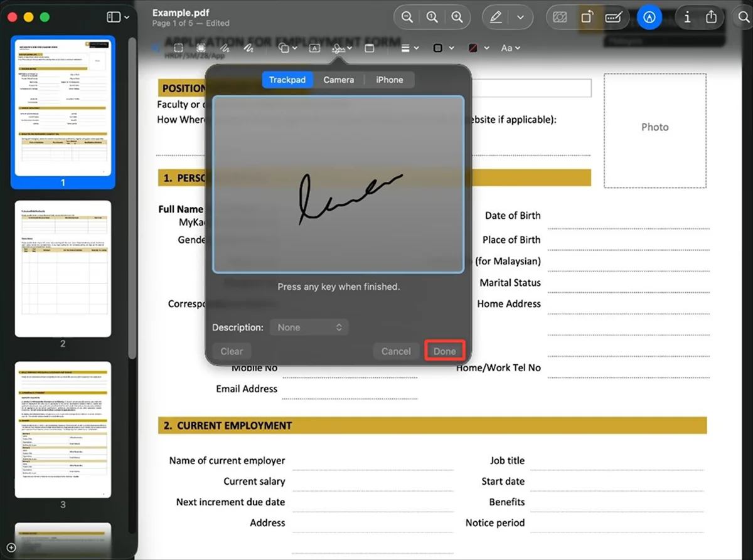
Task: Click the green fullscreen window button
Action: pos(45,17)
